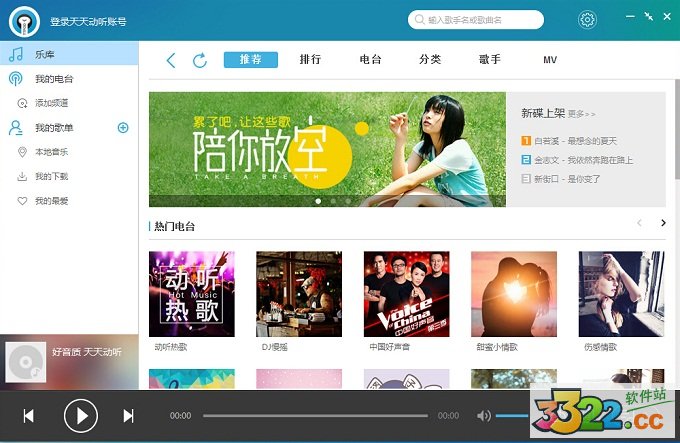Viewport: 680px width, 443px height.
Task: Switch to the 分类 tab
Action: click(x=430, y=59)
